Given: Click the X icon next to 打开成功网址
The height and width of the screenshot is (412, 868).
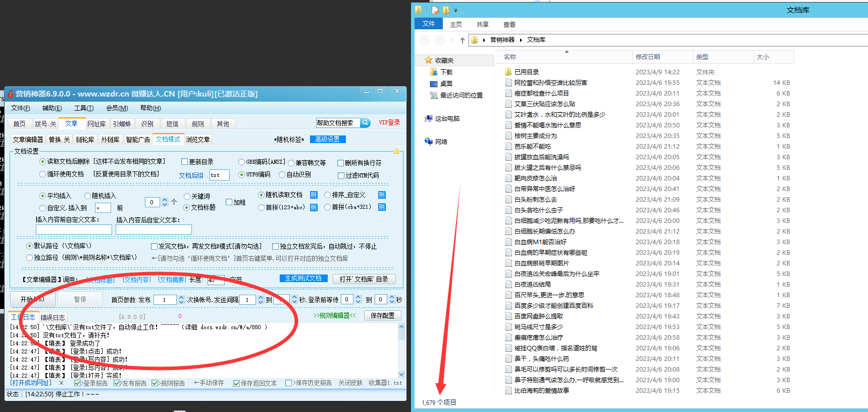Looking at the screenshot, I should coord(62,383).
